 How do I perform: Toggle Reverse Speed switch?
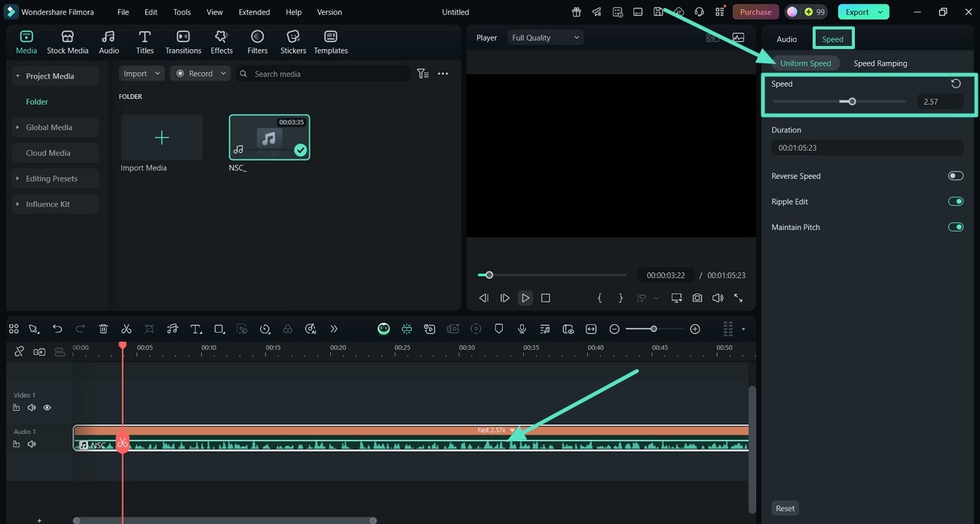pos(956,176)
